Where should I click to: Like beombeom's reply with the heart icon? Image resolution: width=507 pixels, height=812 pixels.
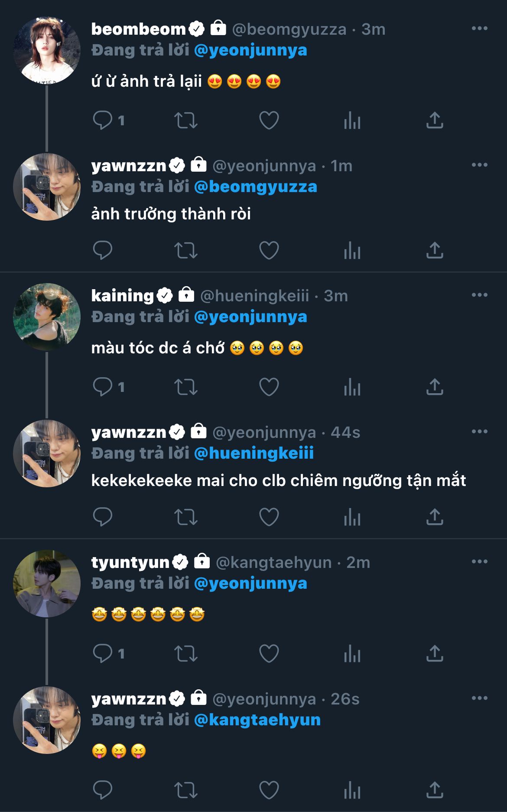[269, 121]
